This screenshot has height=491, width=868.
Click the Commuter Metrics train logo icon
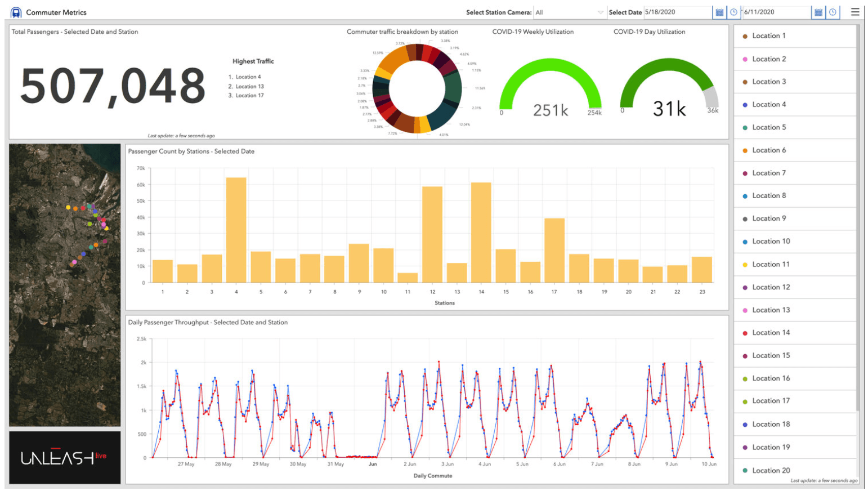point(16,12)
